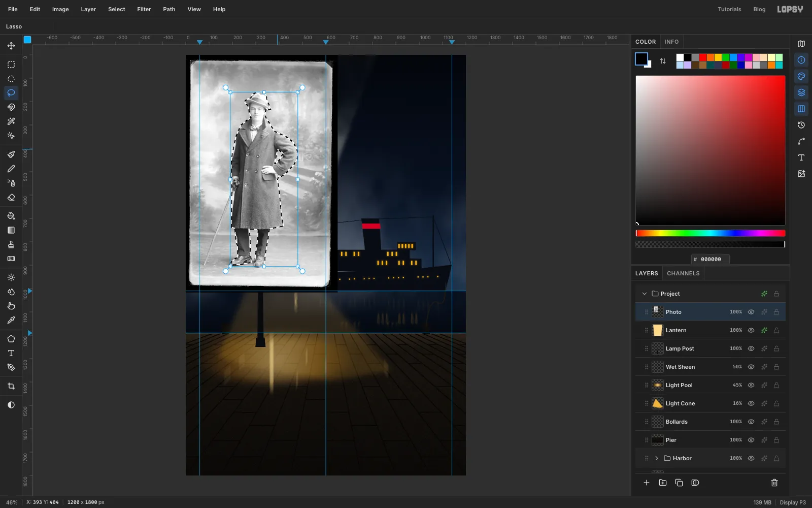Select the Polygon Shape tool
The width and height of the screenshot is (812, 508).
click(11, 339)
